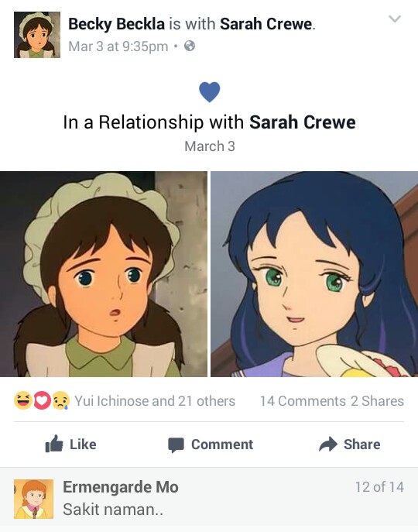Click the blue heart relationship icon
Image resolution: width=418 pixels, height=532 pixels.
pyautogui.click(x=209, y=92)
